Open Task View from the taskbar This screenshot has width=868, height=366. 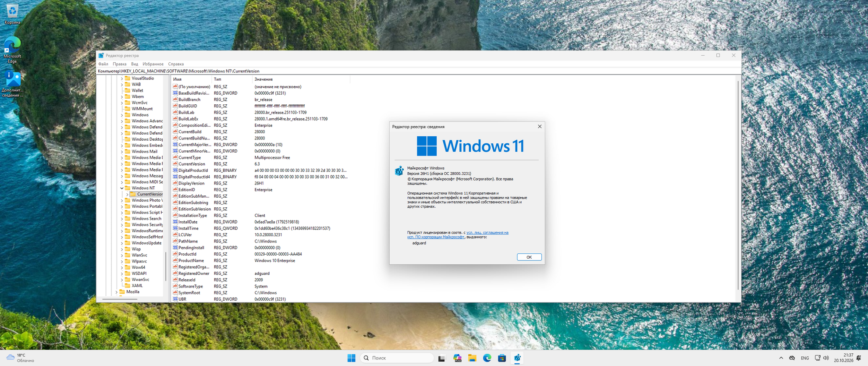441,358
